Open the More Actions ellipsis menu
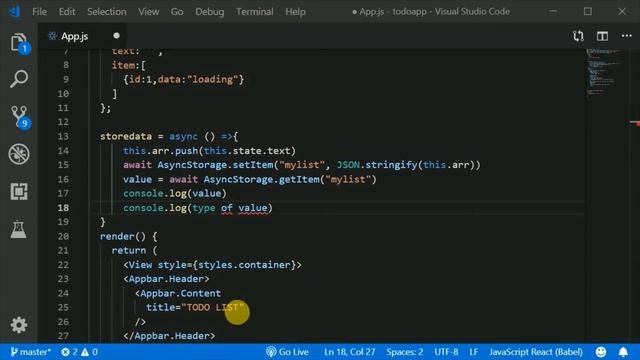This screenshot has height=360, width=640. click(x=627, y=36)
